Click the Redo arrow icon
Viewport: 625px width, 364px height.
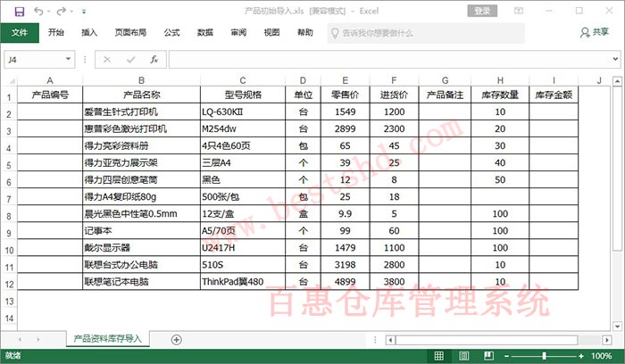click(x=62, y=11)
